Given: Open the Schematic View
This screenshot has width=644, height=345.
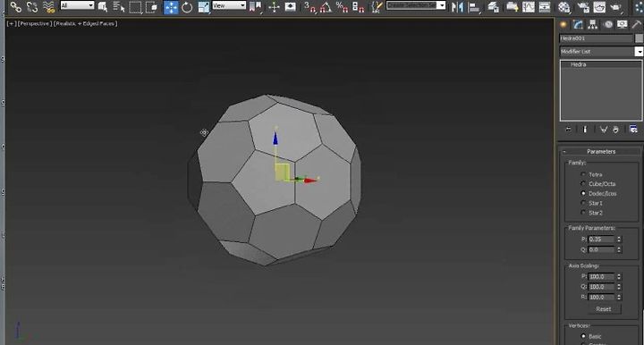Looking at the screenshot, I should [x=545, y=7].
